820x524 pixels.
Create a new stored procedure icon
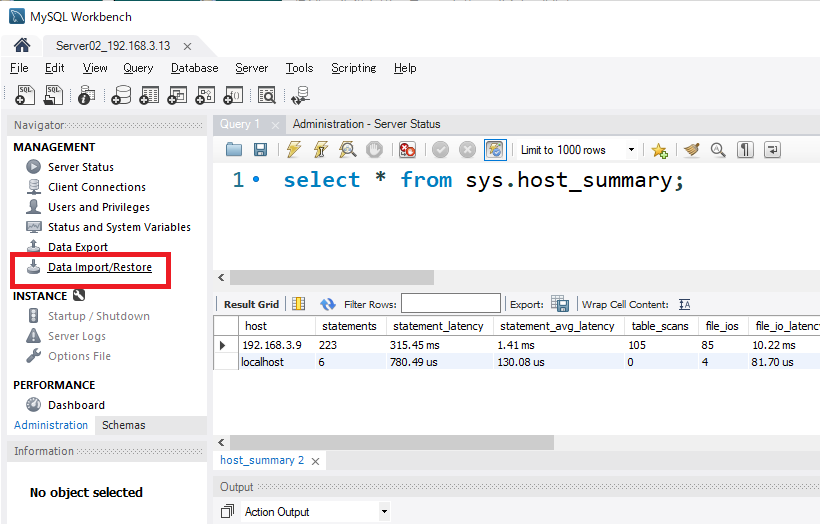(x=205, y=95)
